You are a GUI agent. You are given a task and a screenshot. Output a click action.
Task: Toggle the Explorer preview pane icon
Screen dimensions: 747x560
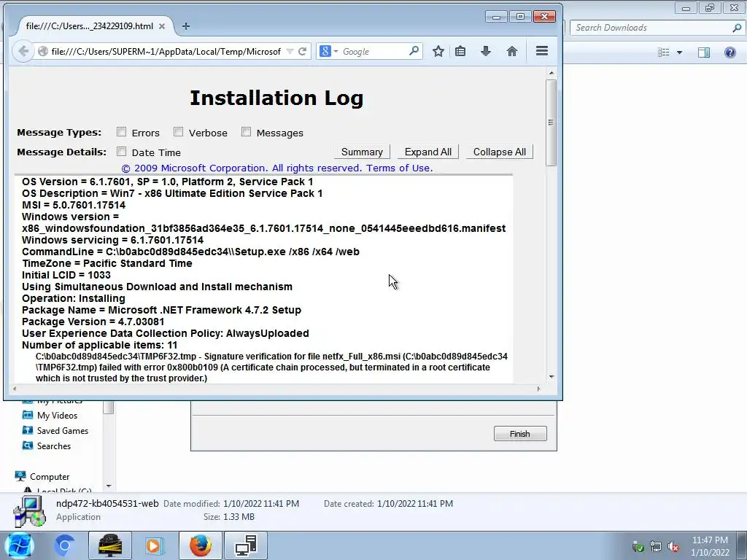click(704, 52)
